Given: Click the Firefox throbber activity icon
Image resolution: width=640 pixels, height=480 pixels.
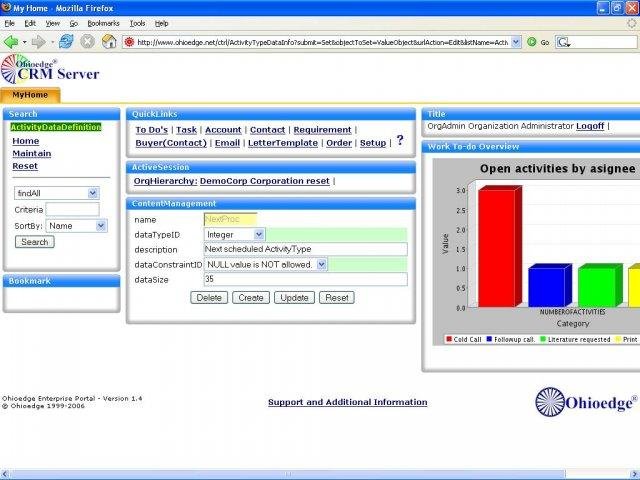Looking at the screenshot, I should (x=632, y=24).
